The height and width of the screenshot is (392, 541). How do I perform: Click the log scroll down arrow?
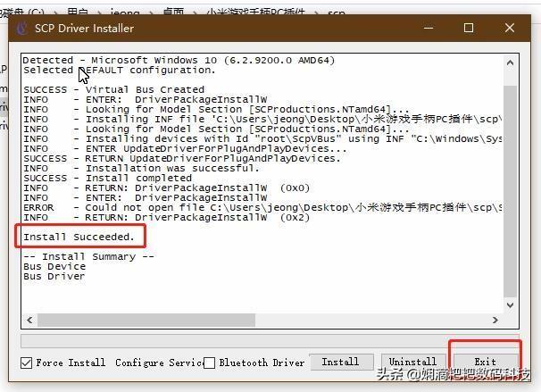click(511, 305)
